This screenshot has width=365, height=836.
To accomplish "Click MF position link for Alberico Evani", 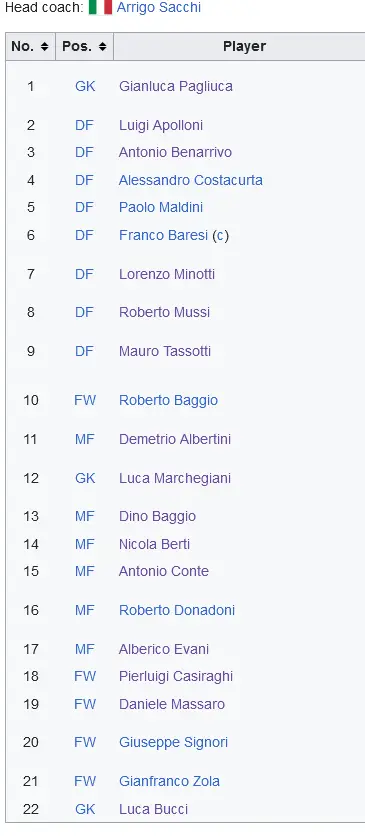I will tap(85, 649).
